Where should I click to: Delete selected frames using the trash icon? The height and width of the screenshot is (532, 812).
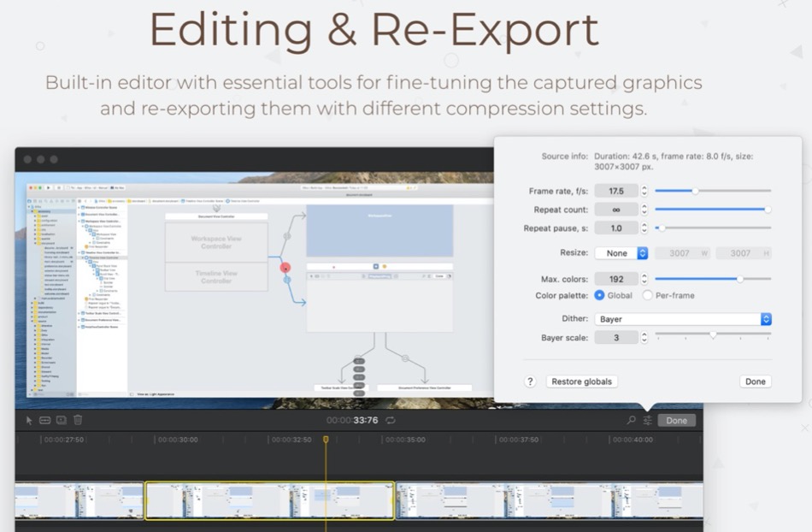click(x=78, y=420)
